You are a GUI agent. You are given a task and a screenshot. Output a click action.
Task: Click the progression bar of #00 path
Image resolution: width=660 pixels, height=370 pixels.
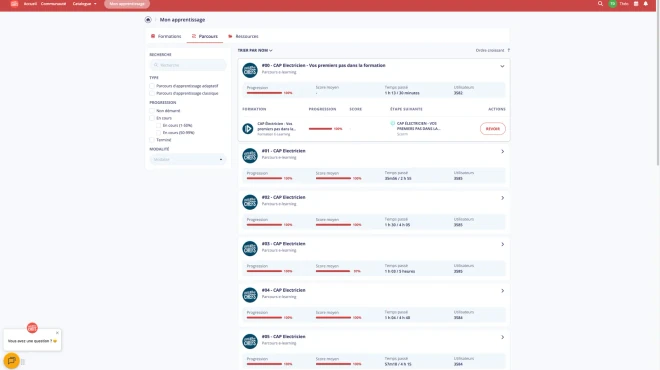click(264, 93)
